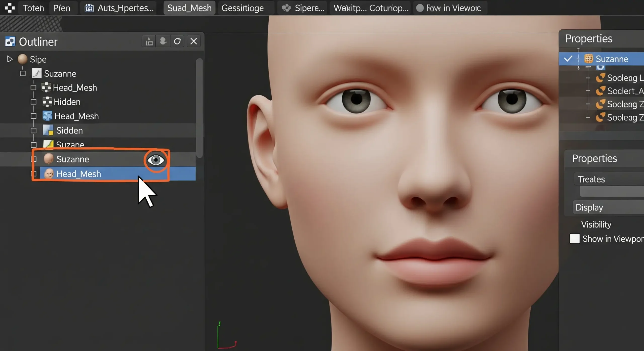644x351 pixels.
Task: Enable the Show in Viewport checkbox
Action: tap(575, 239)
